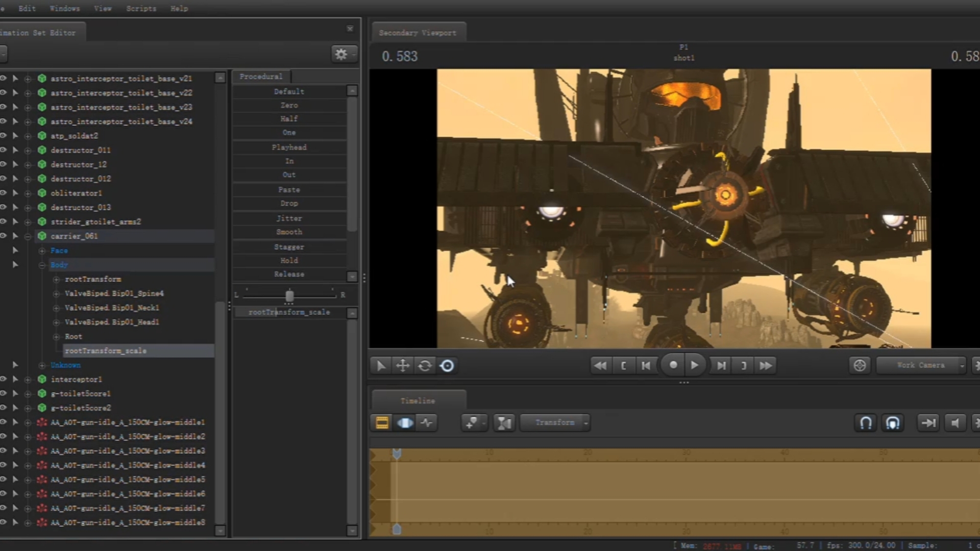Switch to the Motion Editor mode icon
This screenshot has width=980, height=551.
(x=405, y=423)
